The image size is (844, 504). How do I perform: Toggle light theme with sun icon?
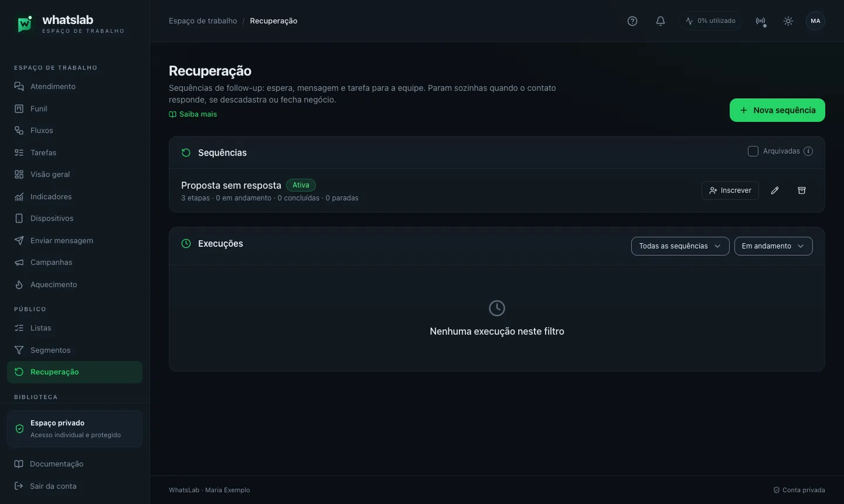[788, 21]
